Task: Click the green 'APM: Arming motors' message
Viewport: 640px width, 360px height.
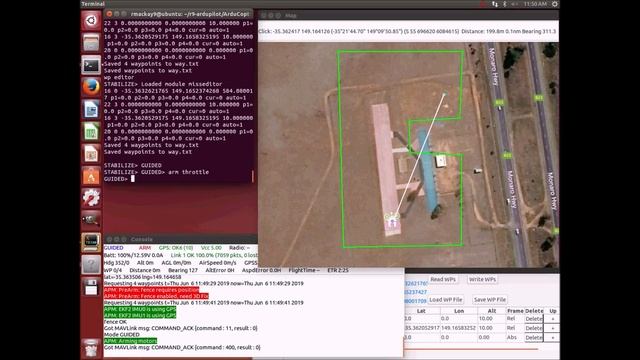Action: coord(130,341)
